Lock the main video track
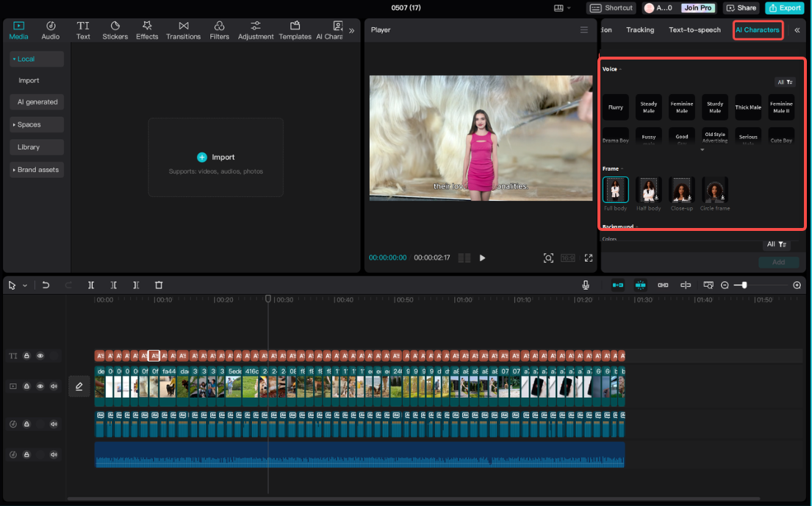This screenshot has width=812, height=506. [x=26, y=386]
